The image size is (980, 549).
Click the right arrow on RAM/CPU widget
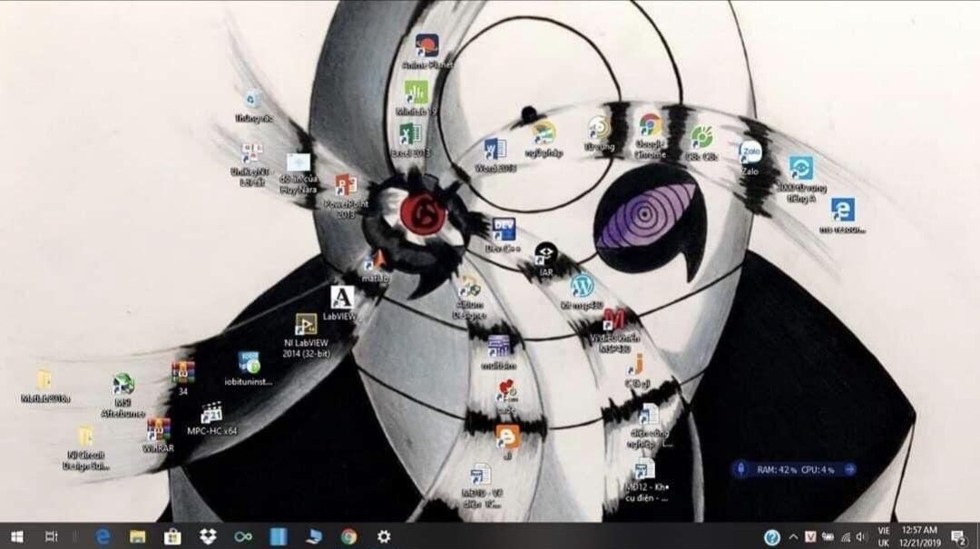coord(849,469)
